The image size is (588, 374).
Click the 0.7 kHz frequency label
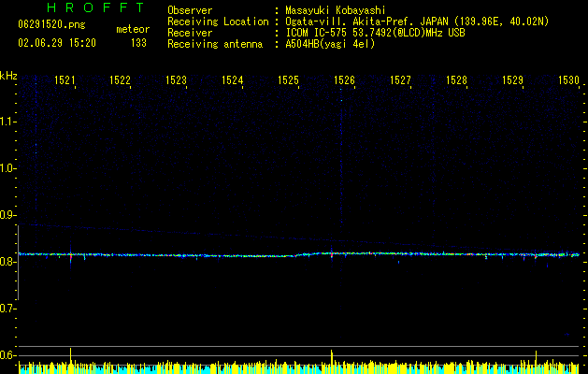[x=7, y=309]
